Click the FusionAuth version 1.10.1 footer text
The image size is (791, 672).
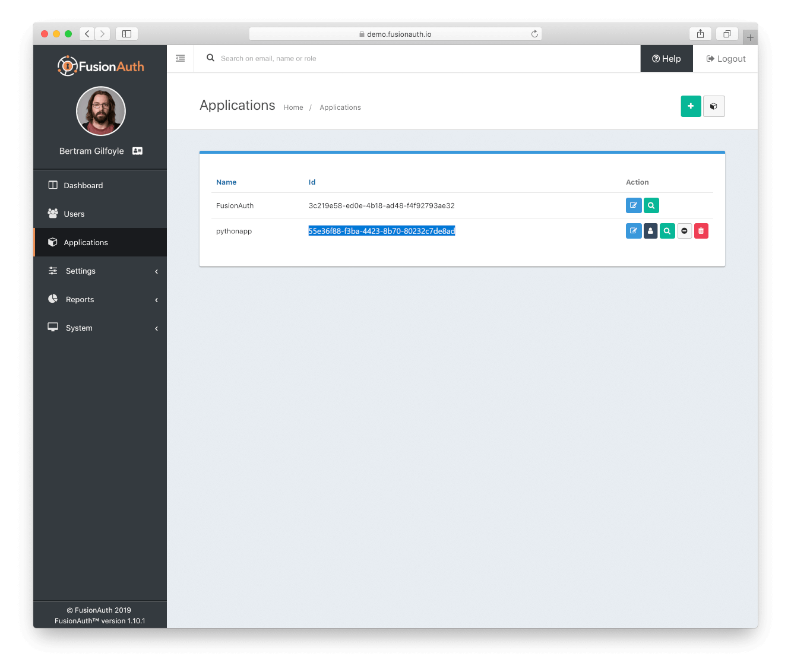(x=100, y=621)
